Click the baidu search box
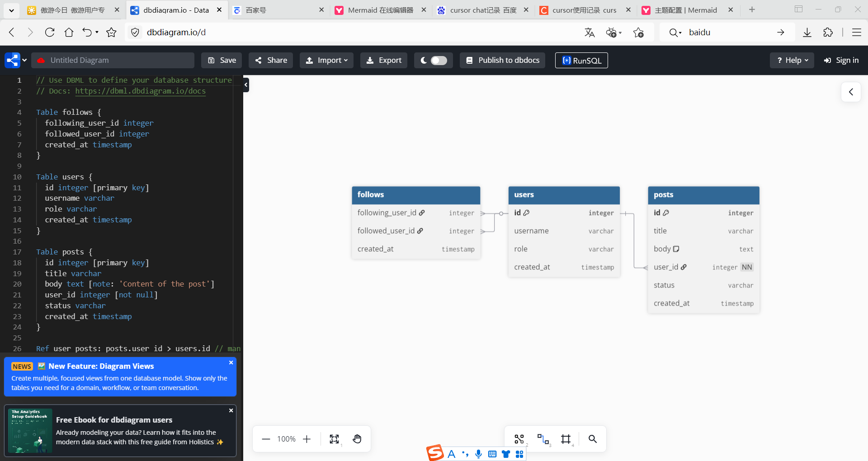 (x=728, y=33)
